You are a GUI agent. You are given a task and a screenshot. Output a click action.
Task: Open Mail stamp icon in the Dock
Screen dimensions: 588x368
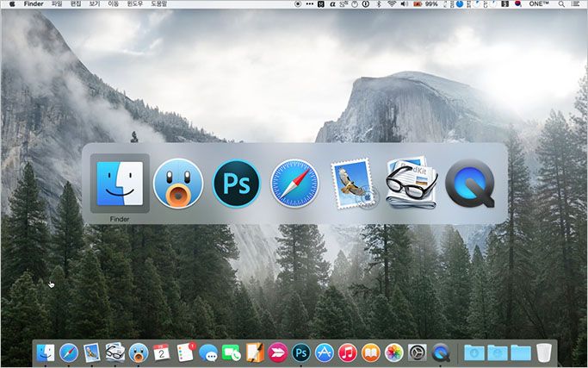[92, 352]
